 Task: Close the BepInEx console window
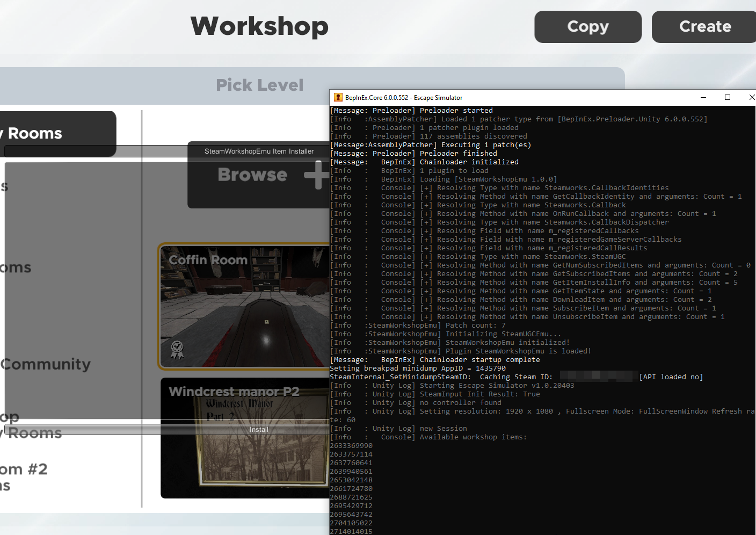pyautogui.click(x=751, y=97)
